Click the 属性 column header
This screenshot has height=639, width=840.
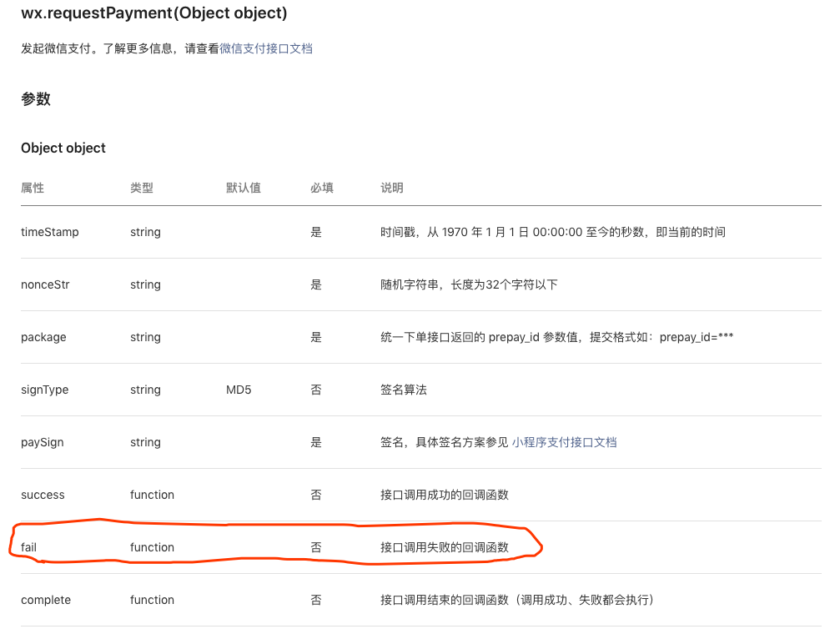33,188
